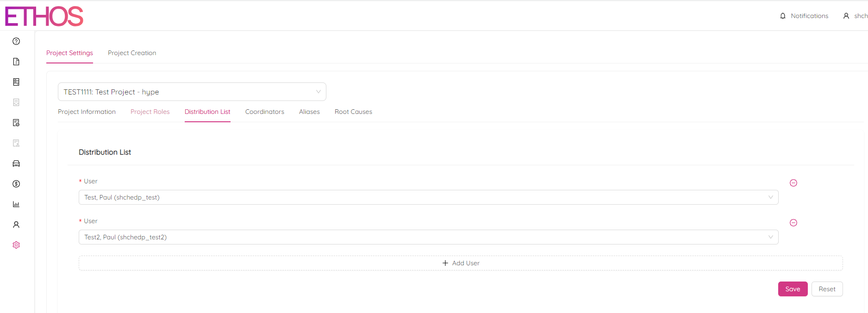Click the user profile icon in sidebar
The height and width of the screenshot is (313, 868).
16,225
